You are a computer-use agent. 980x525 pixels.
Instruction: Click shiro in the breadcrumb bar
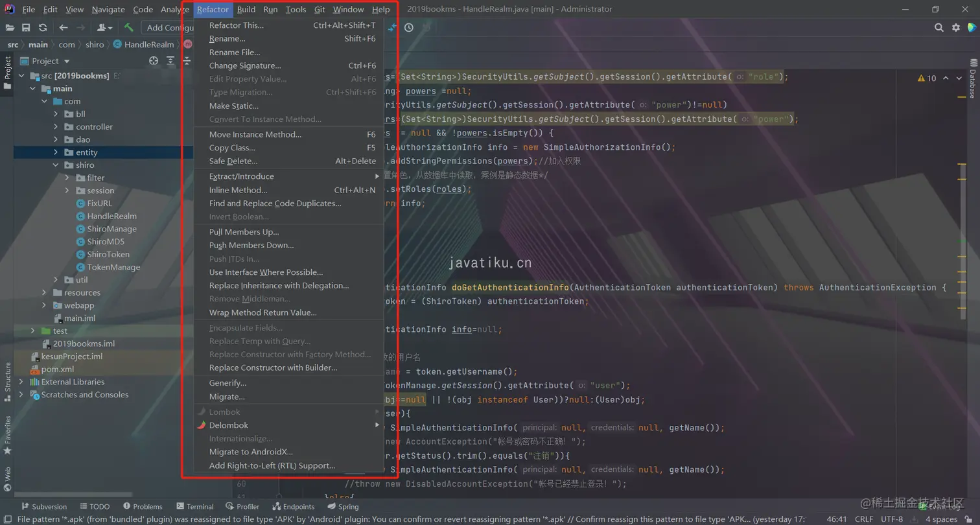[x=95, y=44]
